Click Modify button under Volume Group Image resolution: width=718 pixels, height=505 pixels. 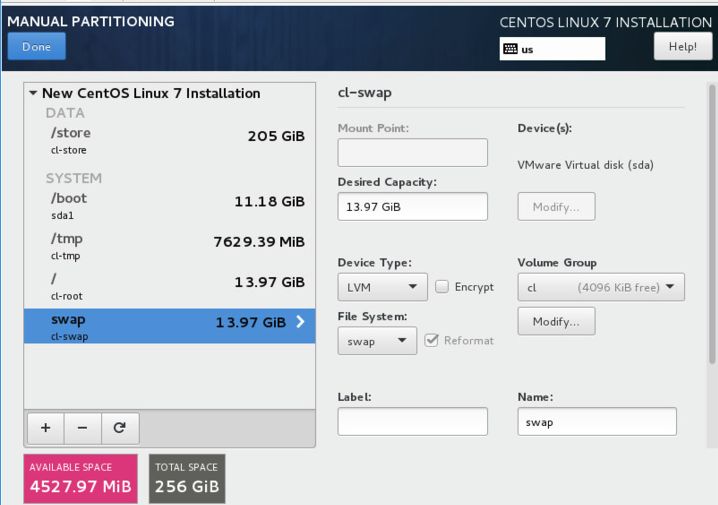556,321
